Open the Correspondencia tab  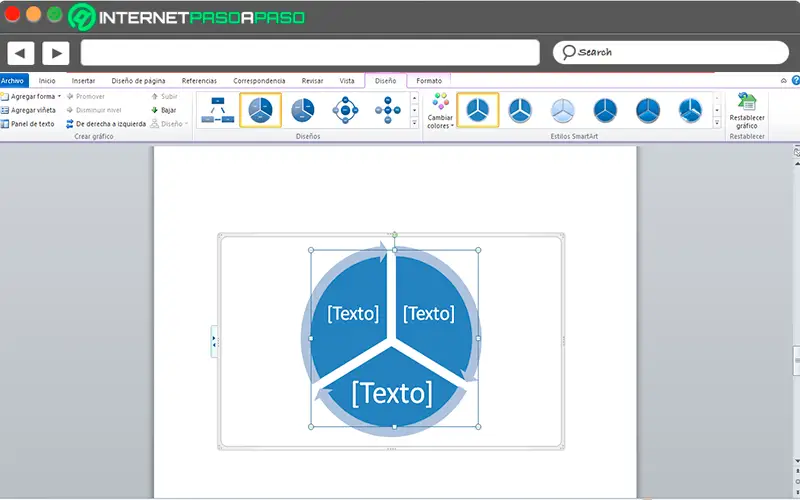[x=259, y=81]
